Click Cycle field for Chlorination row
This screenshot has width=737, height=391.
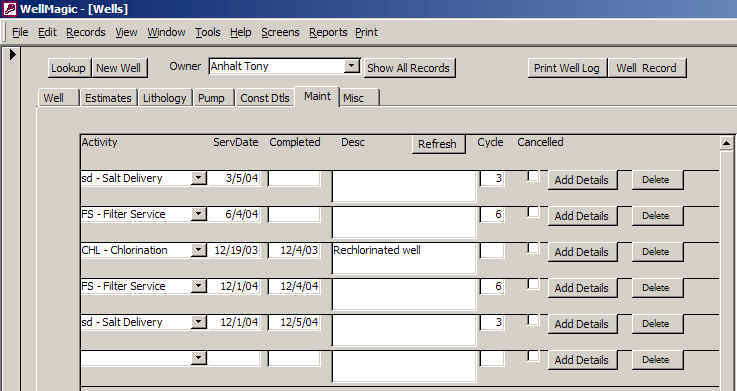pos(492,251)
